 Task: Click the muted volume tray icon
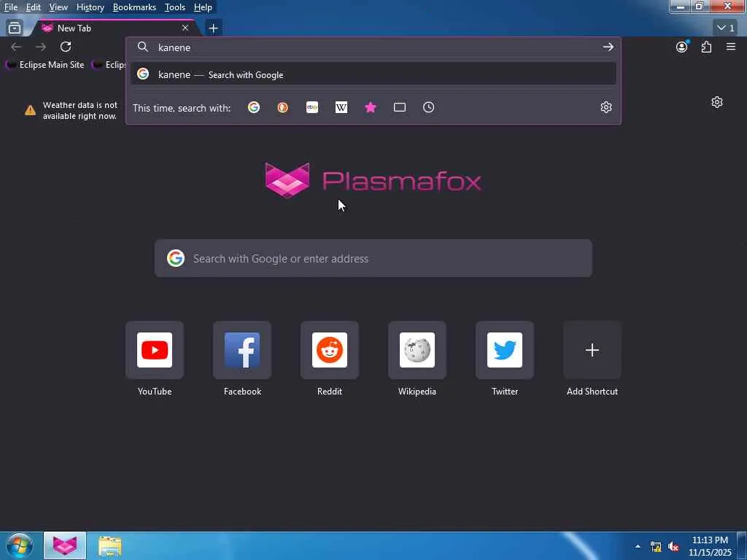pos(673,547)
